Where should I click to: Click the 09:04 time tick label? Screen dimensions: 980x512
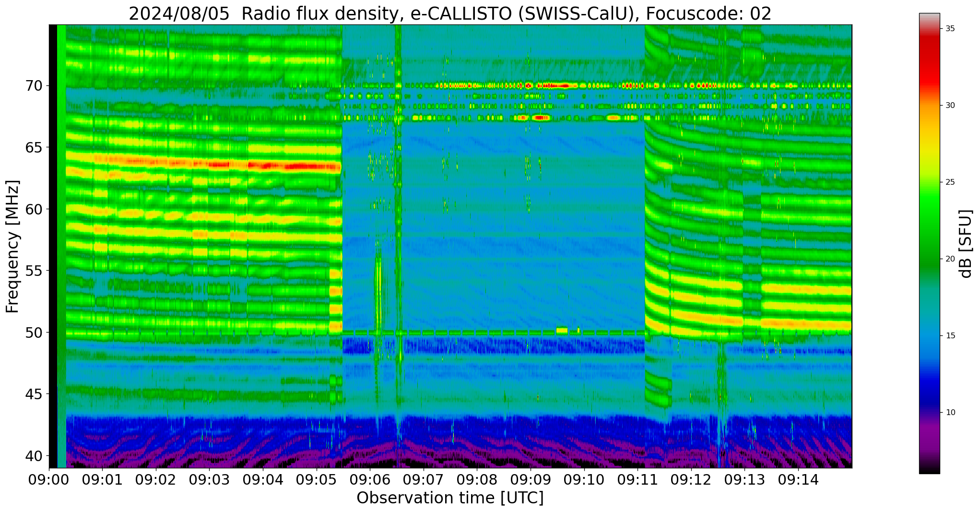tap(263, 480)
